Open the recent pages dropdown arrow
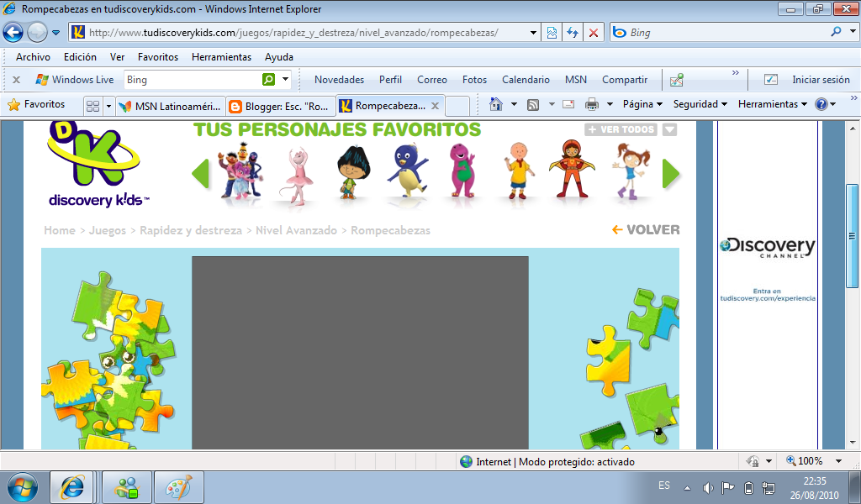Image resolution: width=861 pixels, height=504 pixels. point(56,33)
